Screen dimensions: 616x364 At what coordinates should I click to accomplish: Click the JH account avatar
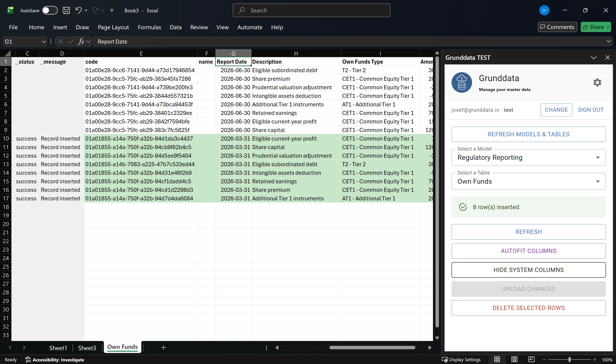(x=544, y=10)
